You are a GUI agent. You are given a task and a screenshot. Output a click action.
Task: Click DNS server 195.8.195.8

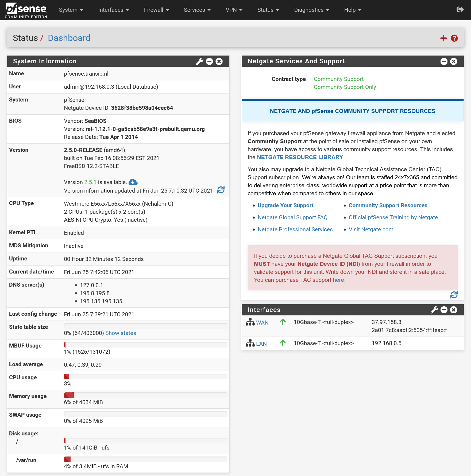(95, 293)
